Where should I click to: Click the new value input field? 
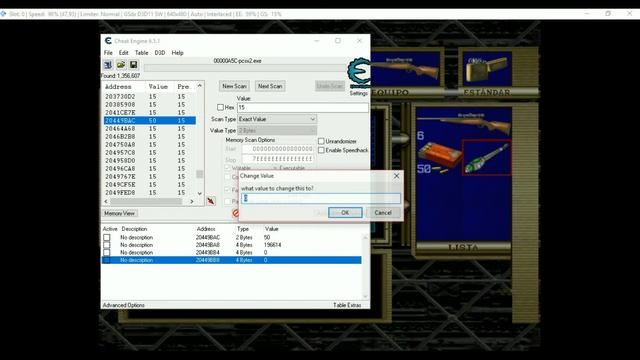[321, 198]
